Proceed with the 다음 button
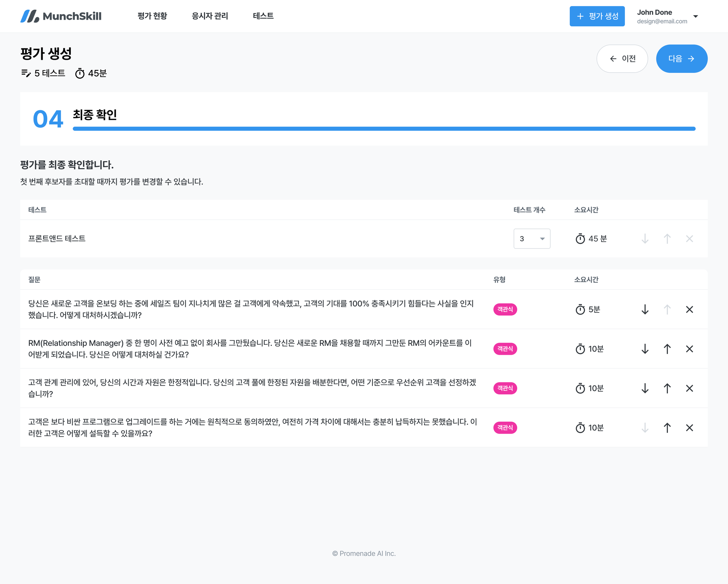 click(681, 59)
